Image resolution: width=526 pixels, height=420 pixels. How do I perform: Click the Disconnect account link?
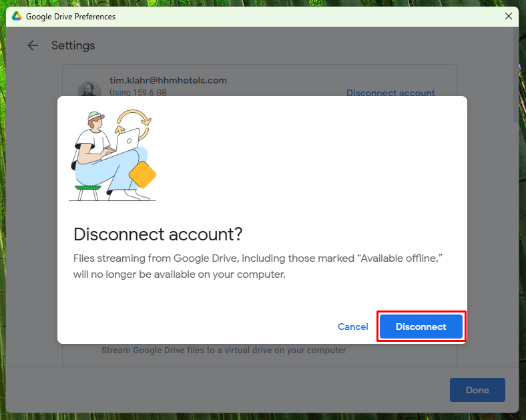390,93
